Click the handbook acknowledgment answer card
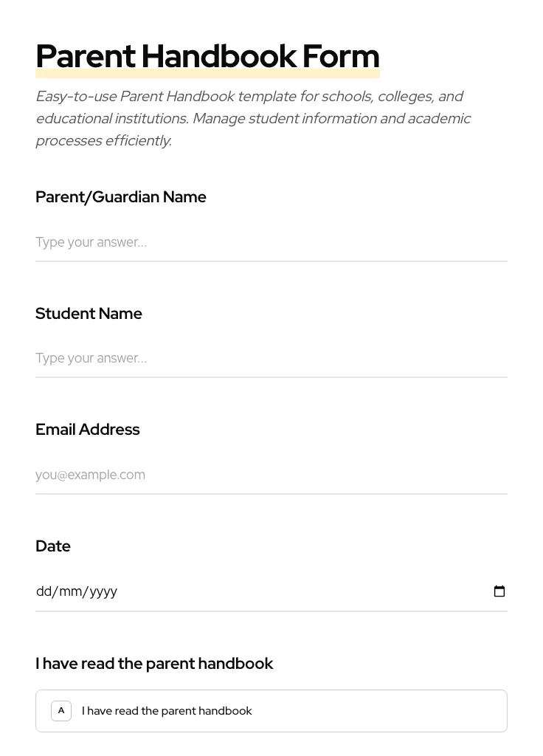Image resolution: width=543 pixels, height=756 pixels. click(271, 710)
